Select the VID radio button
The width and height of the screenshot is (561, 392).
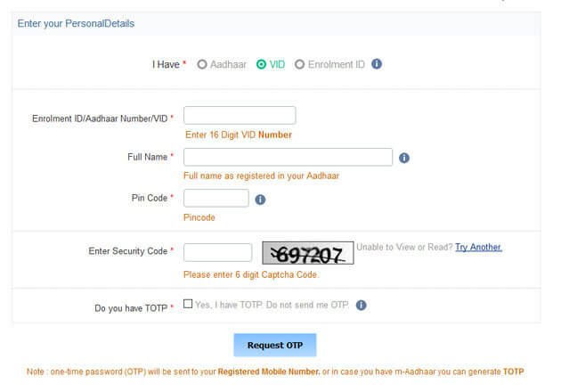click(x=261, y=64)
